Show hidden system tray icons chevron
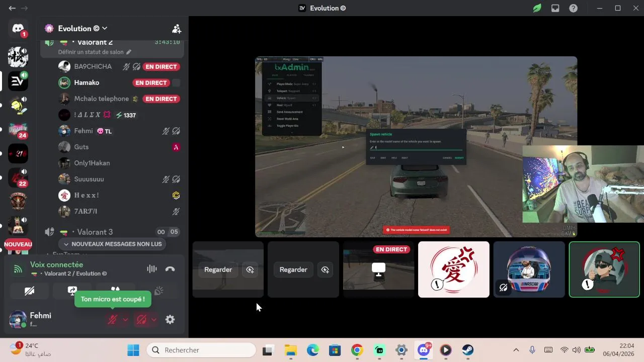The image size is (644, 362). tap(516, 350)
